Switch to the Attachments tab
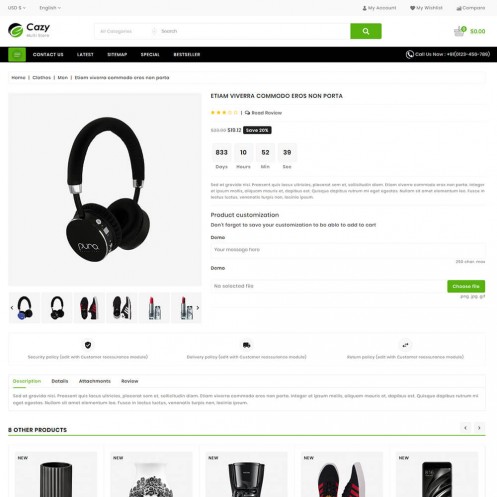Image resolution: width=497 pixels, height=497 pixels. coord(95,381)
